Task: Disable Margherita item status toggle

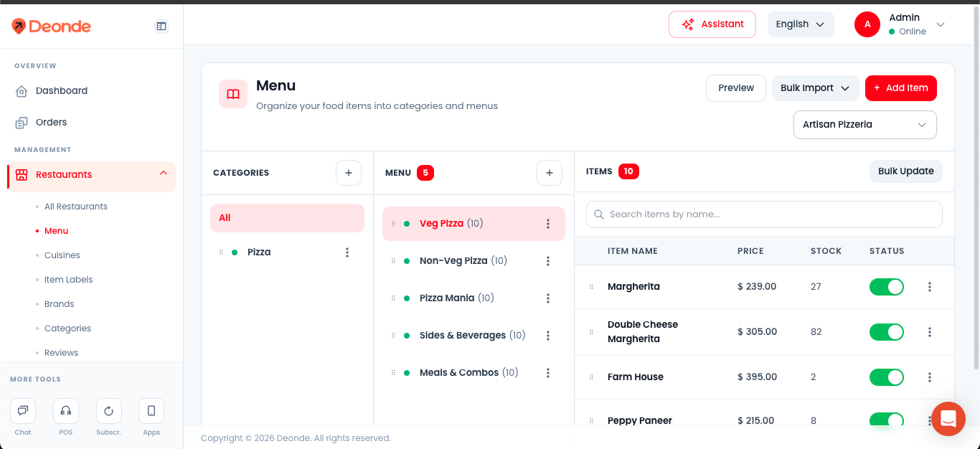Action: pos(887,287)
